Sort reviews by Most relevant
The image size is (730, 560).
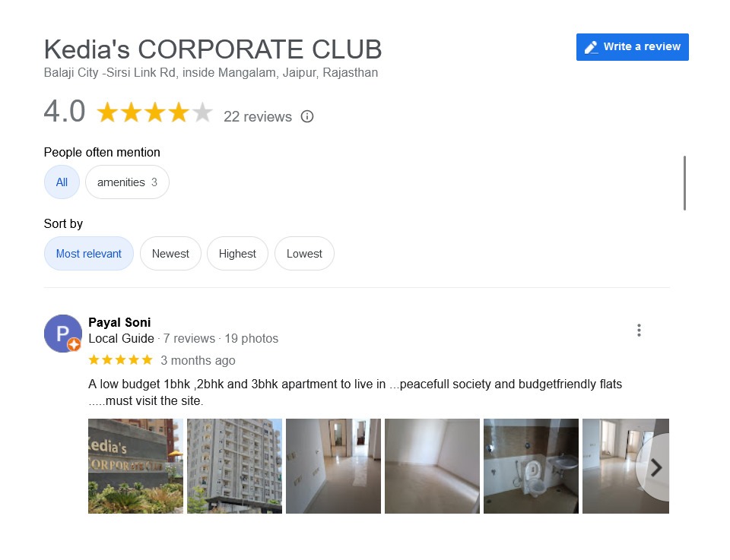coord(88,254)
